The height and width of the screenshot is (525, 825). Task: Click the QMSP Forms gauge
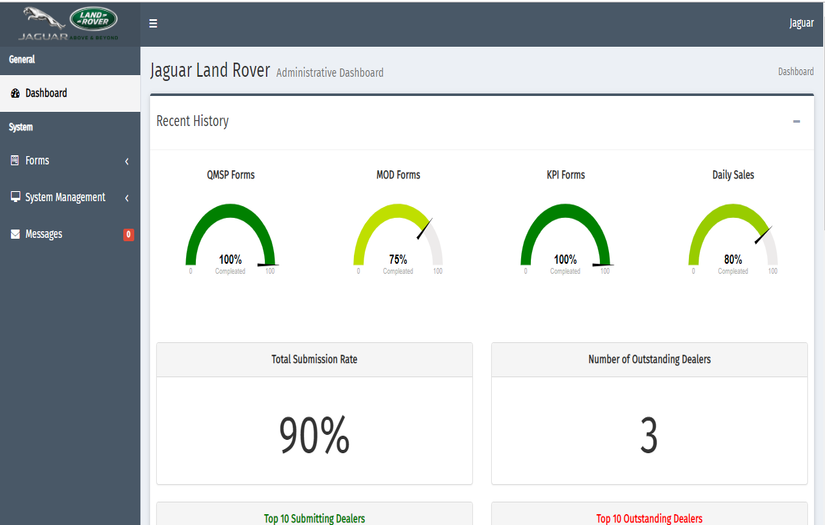[x=230, y=239]
